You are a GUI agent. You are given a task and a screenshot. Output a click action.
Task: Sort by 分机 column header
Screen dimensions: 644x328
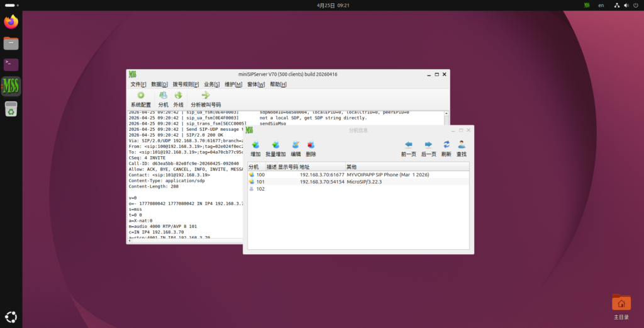pyautogui.click(x=257, y=167)
